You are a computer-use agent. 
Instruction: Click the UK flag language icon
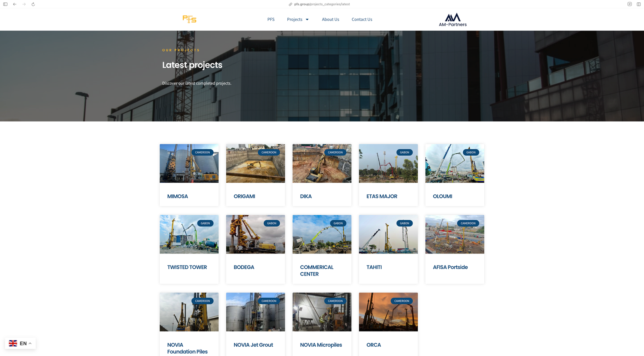pyautogui.click(x=13, y=344)
